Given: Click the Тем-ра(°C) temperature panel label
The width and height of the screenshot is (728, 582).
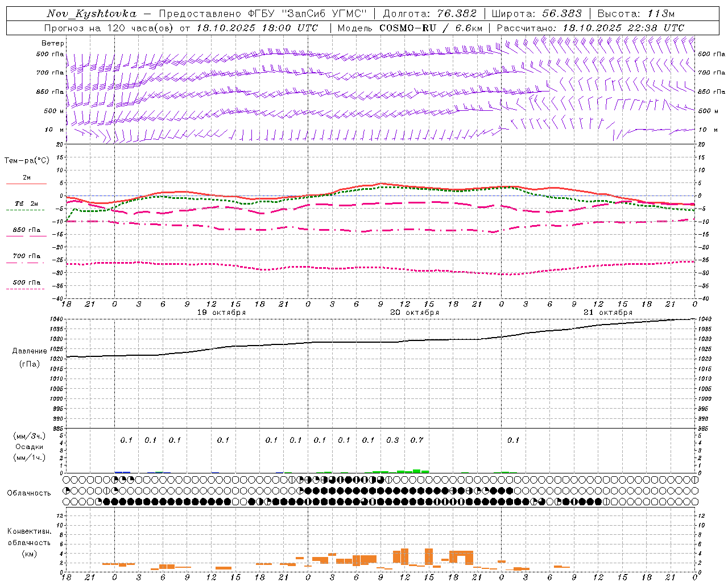Looking at the screenshot, I should pos(27,161).
